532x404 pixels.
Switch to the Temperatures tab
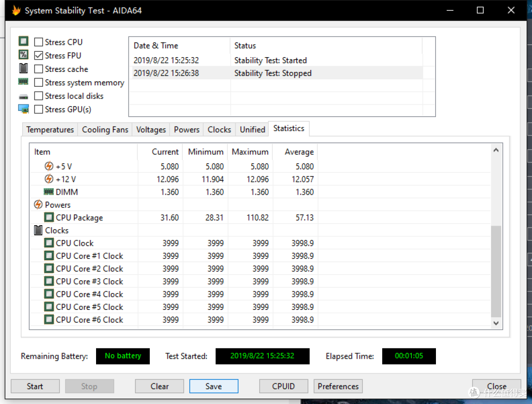(x=50, y=130)
